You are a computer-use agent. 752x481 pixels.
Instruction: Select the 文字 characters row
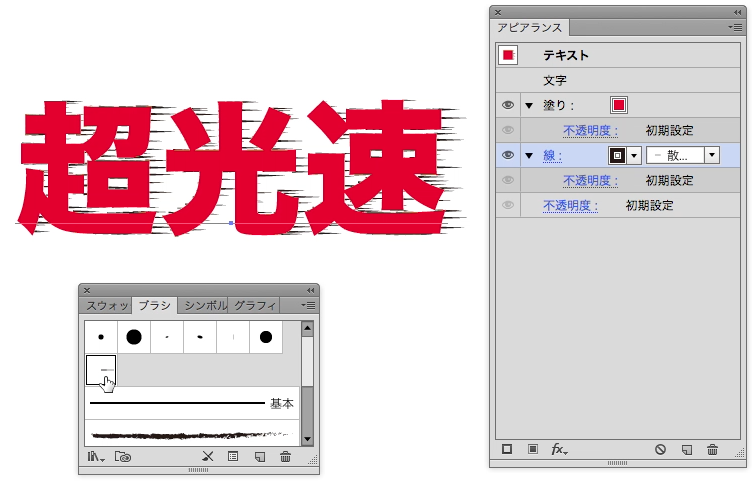pos(618,80)
